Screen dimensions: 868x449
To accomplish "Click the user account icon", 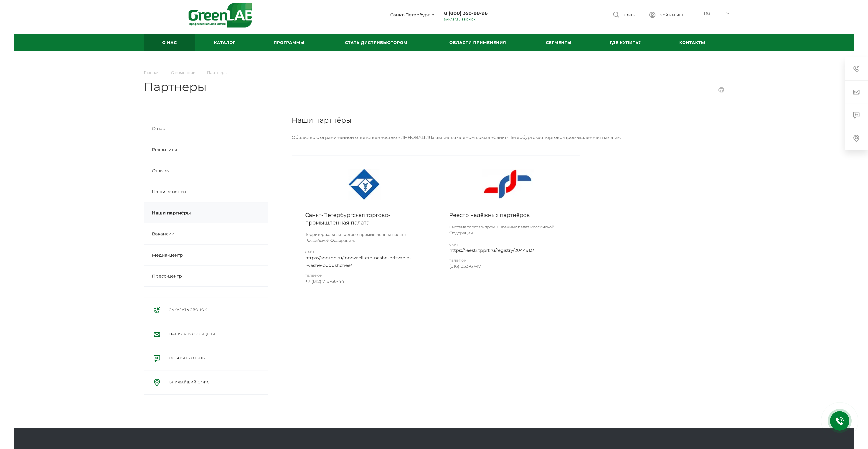I will point(652,15).
